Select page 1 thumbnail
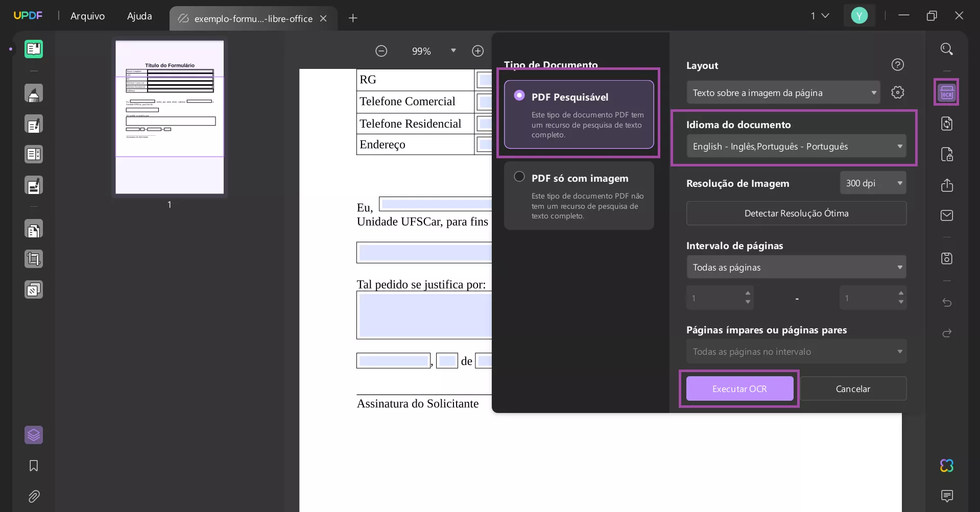The height and width of the screenshot is (512, 980). click(x=170, y=117)
